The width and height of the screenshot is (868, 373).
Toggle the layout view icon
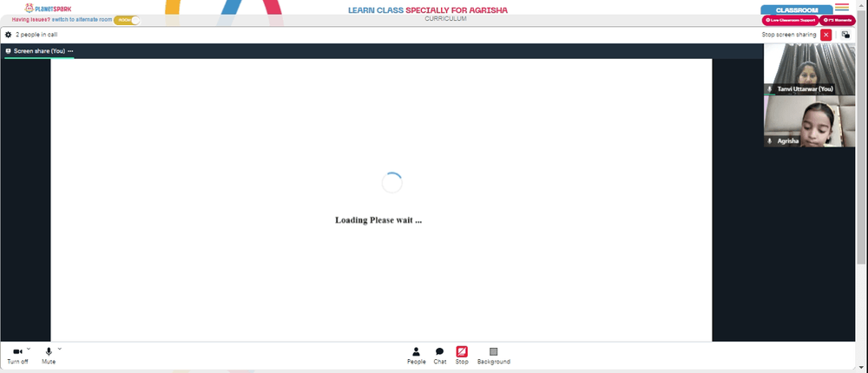click(x=845, y=35)
